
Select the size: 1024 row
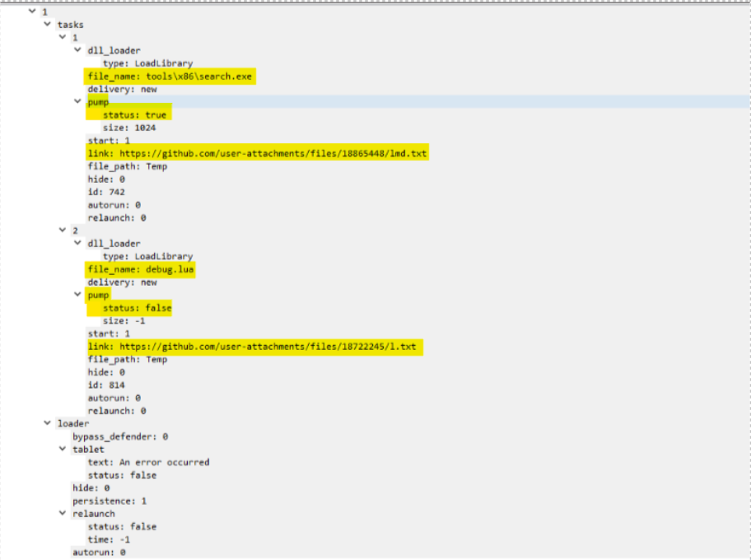[129, 128]
